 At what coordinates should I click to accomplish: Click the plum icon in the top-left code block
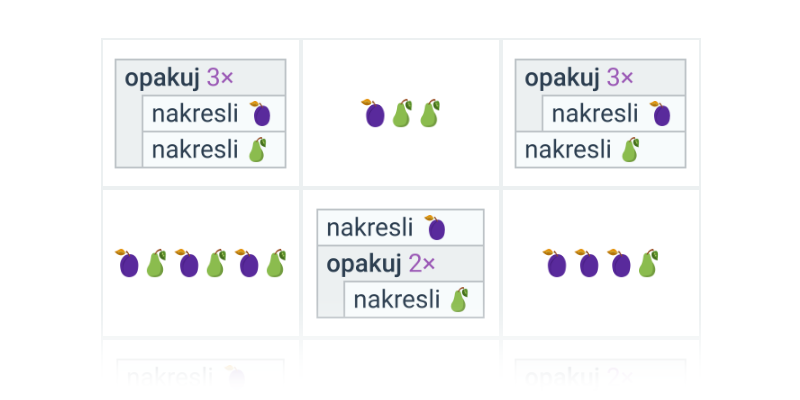click(x=260, y=114)
